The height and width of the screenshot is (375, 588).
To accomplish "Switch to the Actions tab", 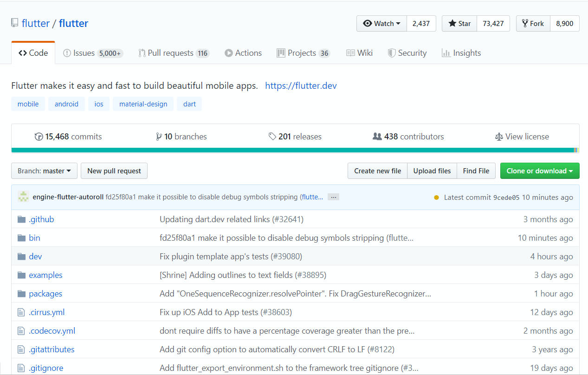I will click(243, 53).
